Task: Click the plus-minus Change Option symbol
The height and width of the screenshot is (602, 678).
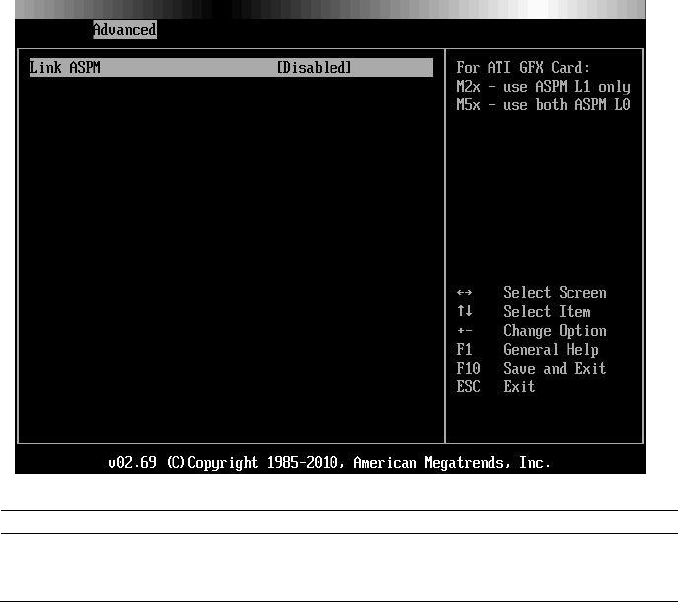Action: (x=464, y=331)
